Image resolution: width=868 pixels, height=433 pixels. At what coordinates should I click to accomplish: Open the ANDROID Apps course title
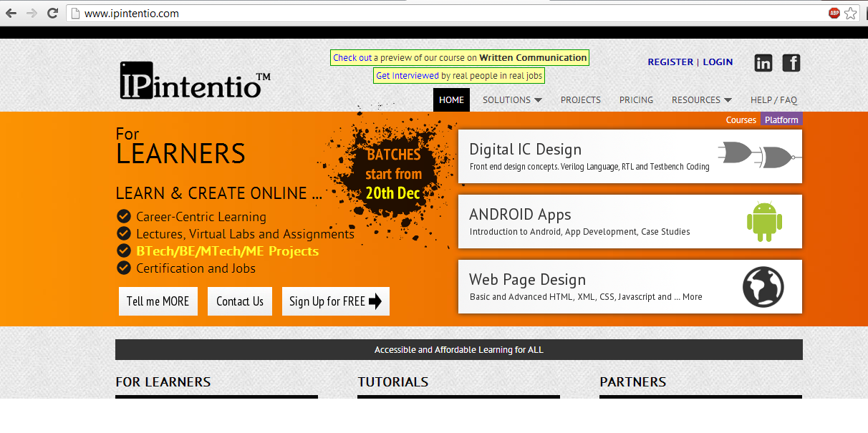pyautogui.click(x=521, y=215)
